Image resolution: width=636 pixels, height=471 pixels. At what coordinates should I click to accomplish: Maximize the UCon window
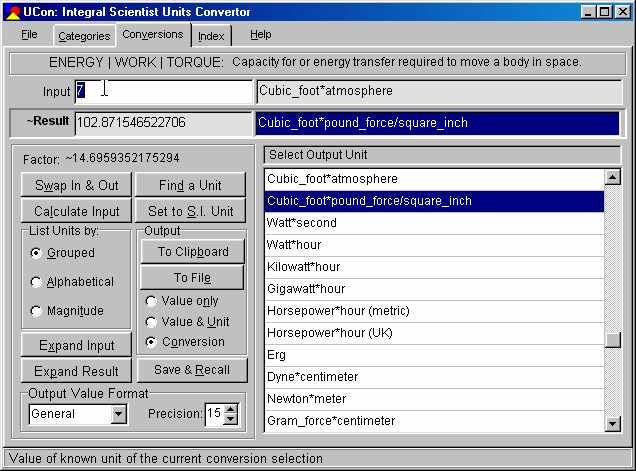click(604, 12)
